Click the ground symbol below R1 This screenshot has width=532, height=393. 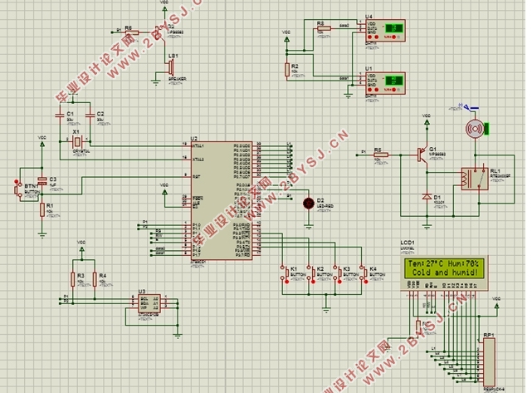click(42, 234)
